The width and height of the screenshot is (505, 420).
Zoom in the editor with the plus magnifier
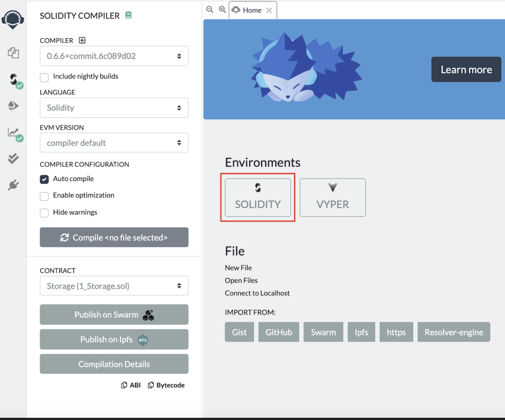pos(222,10)
